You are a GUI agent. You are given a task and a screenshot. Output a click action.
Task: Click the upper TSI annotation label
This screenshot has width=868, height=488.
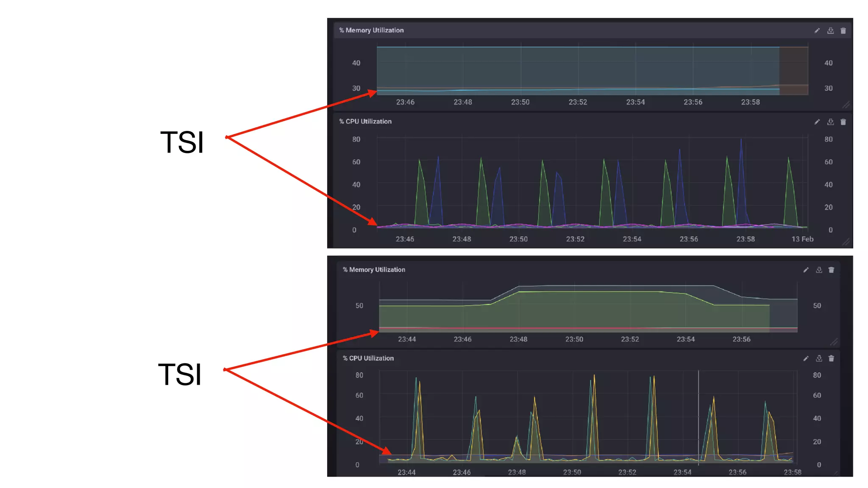(x=182, y=142)
